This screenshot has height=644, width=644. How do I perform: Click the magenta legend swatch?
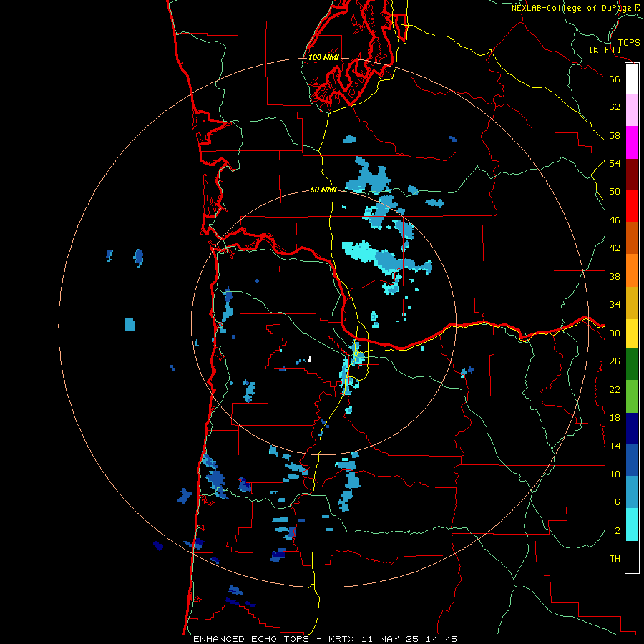(632, 142)
